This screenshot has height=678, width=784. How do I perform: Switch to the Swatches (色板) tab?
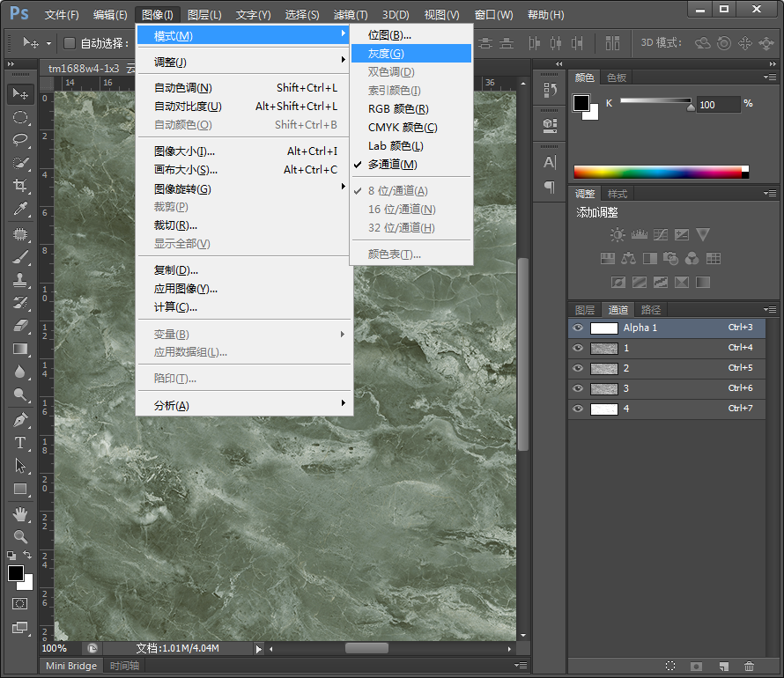click(x=616, y=77)
